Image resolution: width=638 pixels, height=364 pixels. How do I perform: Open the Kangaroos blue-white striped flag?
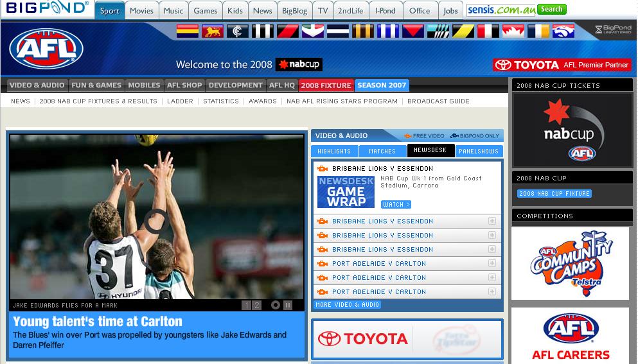pos(388,31)
